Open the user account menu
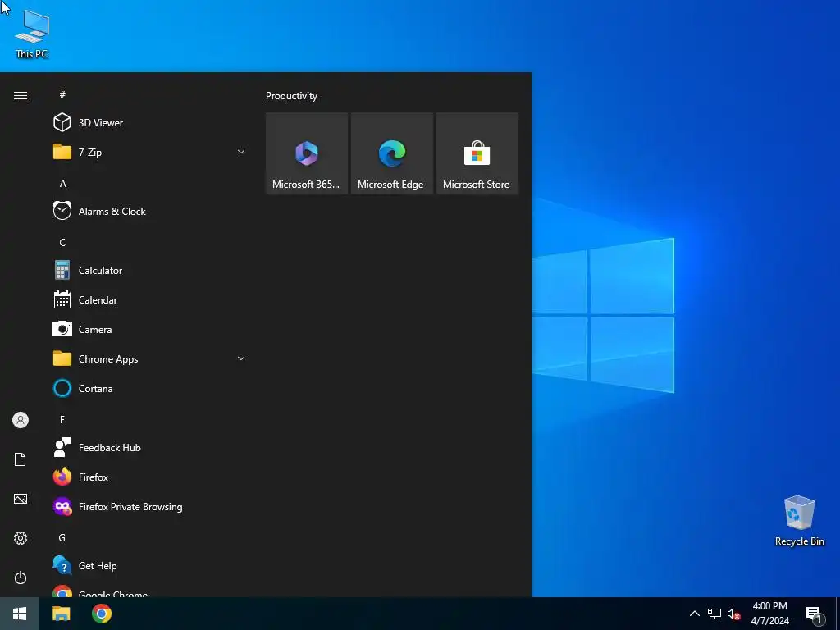This screenshot has width=840, height=630. [x=21, y=420]
